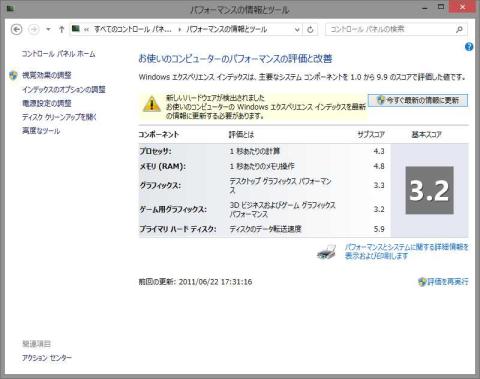The image size is (480, 379).
Task: Click the 3.2 base score tile
Action: pos(429,190)
